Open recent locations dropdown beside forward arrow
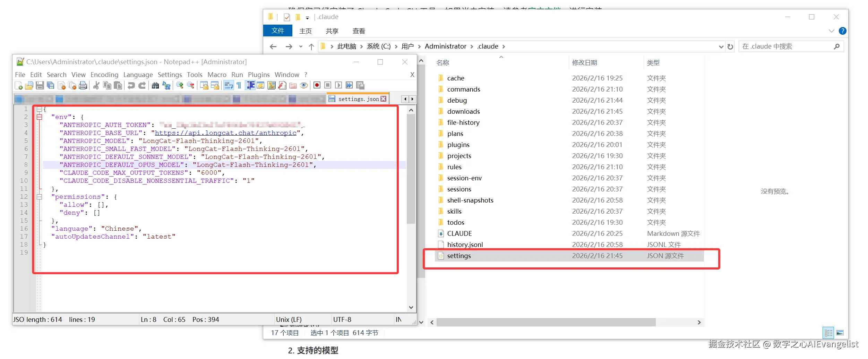 coord(301,46)
